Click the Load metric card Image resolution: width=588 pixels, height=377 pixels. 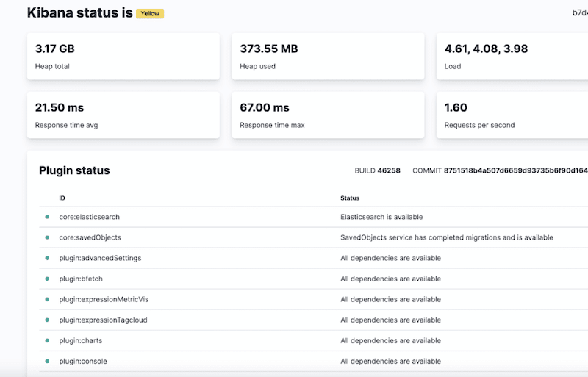click(x=512, y=57)
